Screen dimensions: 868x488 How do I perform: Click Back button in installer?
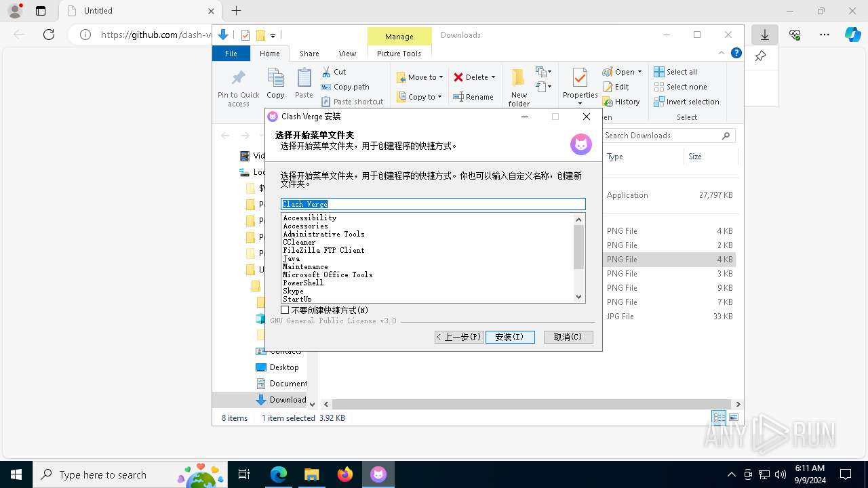[459, 337]
